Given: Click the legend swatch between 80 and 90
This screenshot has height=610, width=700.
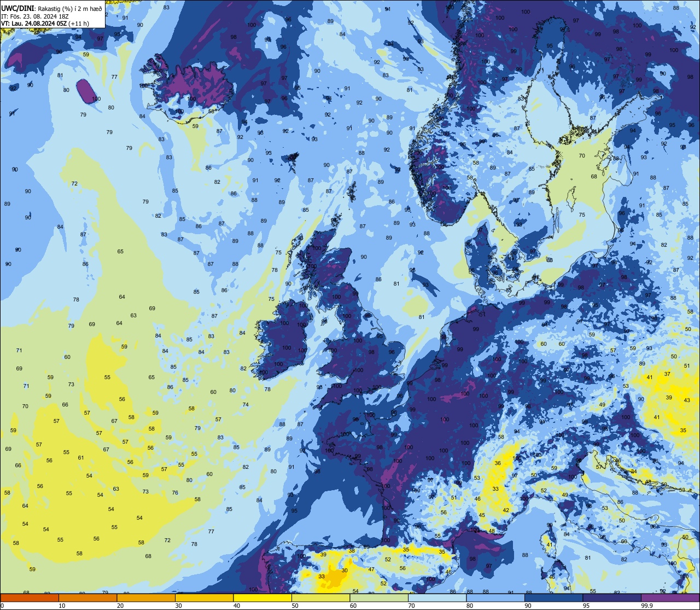Looking at the screenshot, I should tap(495, 597).
